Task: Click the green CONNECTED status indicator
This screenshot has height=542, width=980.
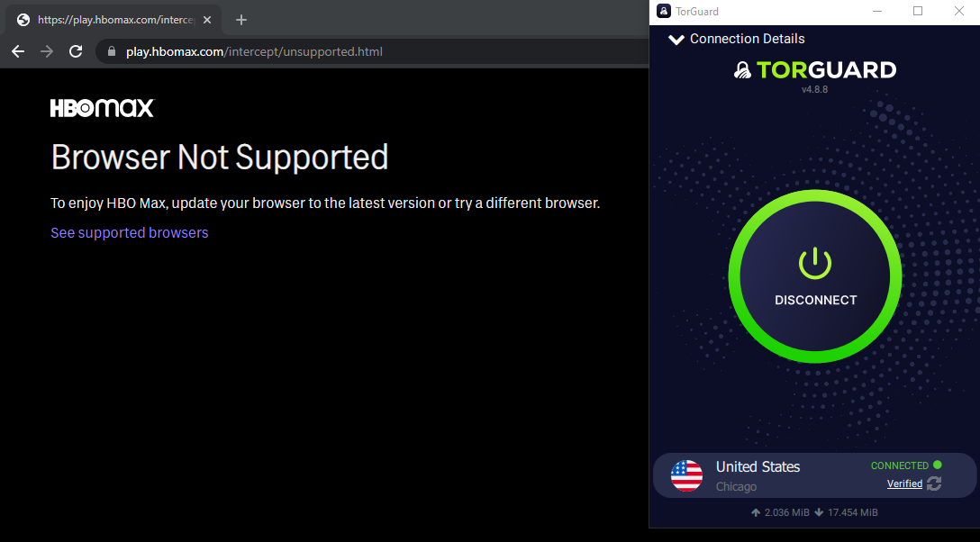Action: click(x=937, y=465)
